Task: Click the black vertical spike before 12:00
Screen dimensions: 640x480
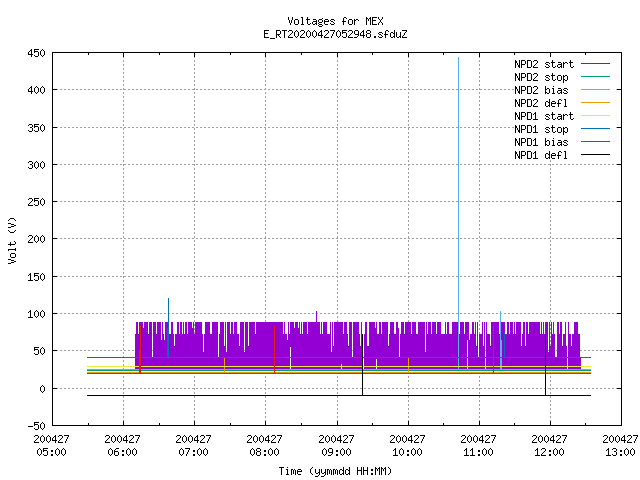Action: pos(545,367)
